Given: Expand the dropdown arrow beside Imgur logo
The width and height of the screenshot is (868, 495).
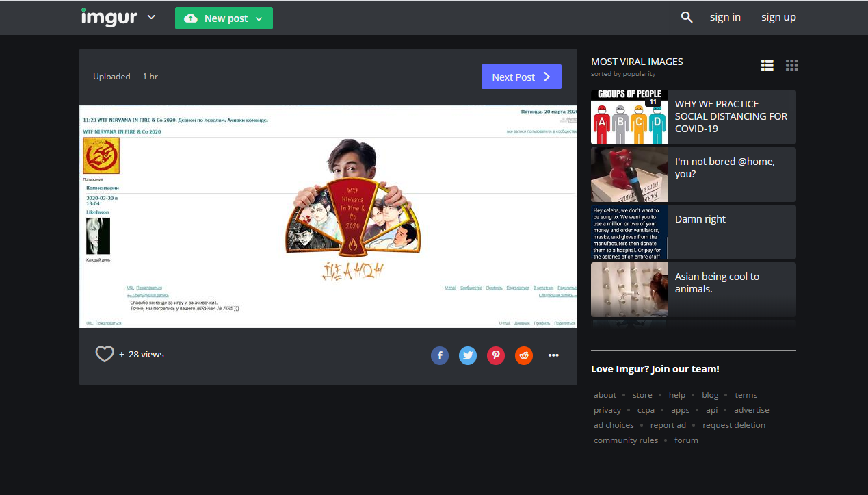Looking at the screenshot, I should (x=151, y=17).
